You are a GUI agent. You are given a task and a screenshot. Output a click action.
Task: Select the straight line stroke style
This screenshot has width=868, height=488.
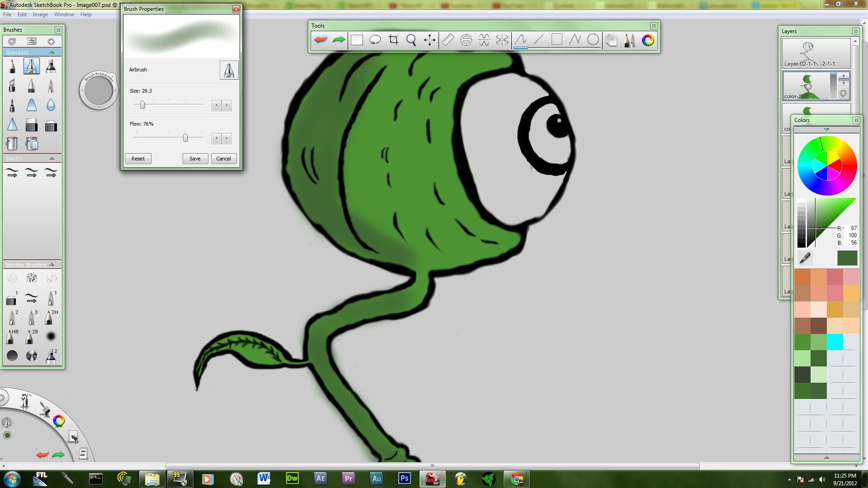[x=538, y=40]
